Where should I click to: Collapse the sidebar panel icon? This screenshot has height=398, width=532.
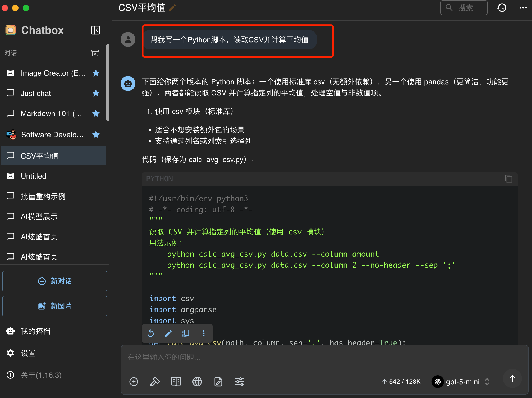coord(95,30)
